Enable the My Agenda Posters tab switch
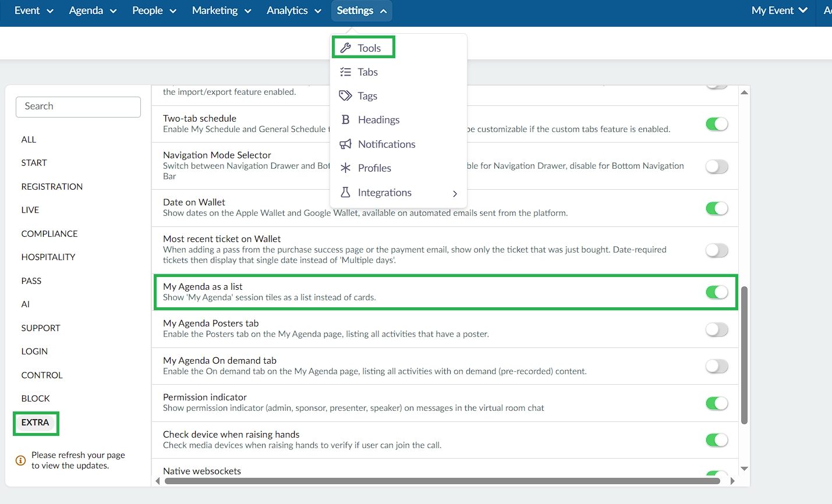 (x=717, y=329)
